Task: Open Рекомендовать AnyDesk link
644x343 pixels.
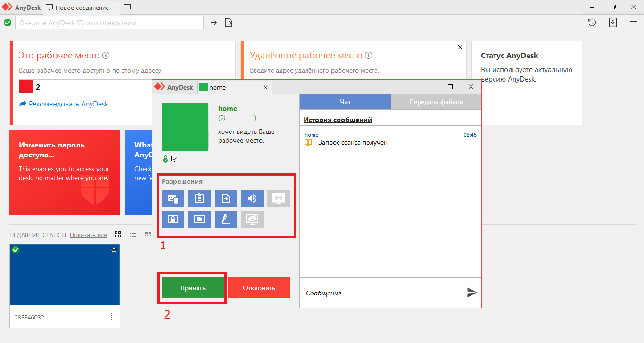Action: tap(71, 104)
